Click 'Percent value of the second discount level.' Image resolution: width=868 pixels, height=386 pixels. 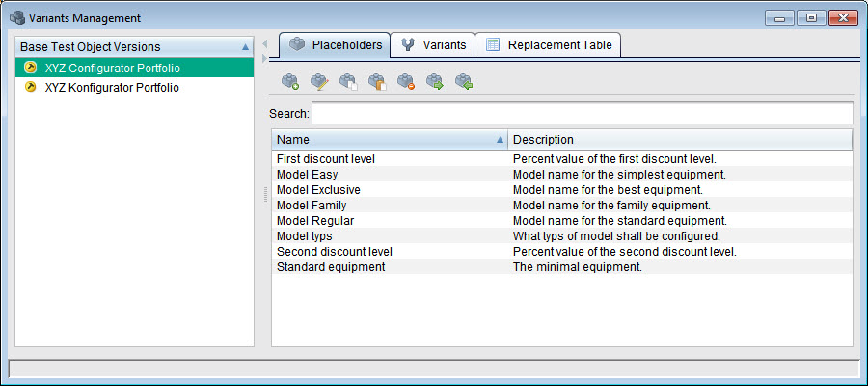coord(624,252)
